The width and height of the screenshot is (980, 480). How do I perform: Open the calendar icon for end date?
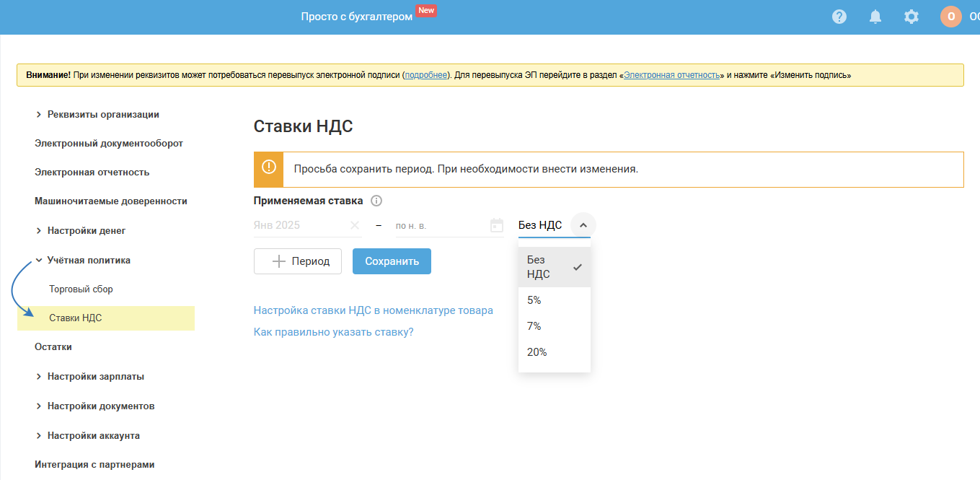pos(497,225)
